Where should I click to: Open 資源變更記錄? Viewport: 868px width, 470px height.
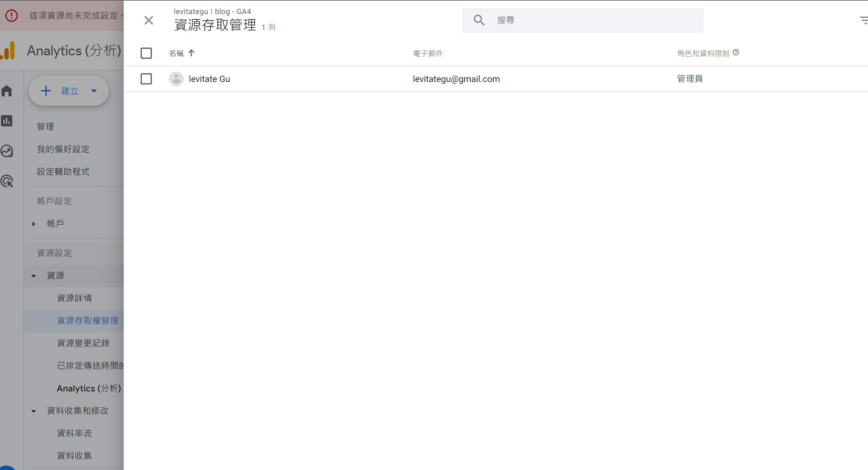[x=83, y=343]
